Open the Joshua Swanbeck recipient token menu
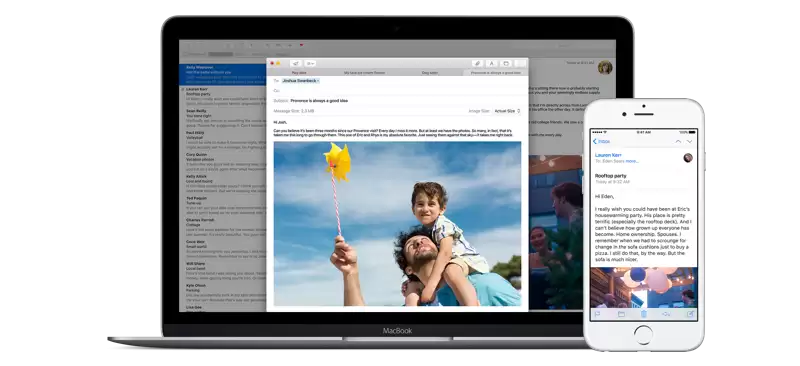The image size is (800, 366). coord(301,81)
